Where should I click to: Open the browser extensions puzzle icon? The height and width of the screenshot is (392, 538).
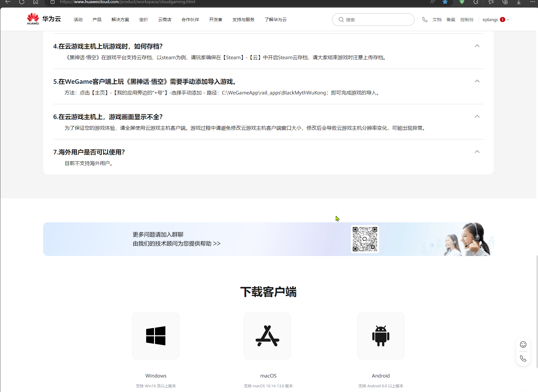pos(476,2)
